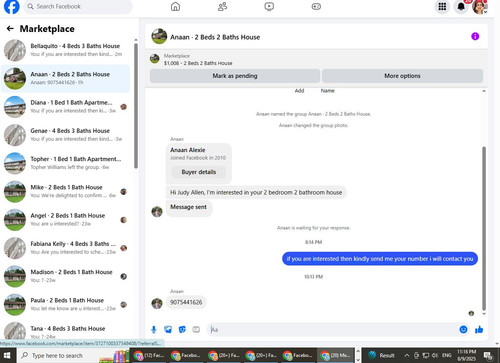This screenshot has height=363, width=500.
Task: Click the chat scrollbar down arrow
Action: (484, 314)
